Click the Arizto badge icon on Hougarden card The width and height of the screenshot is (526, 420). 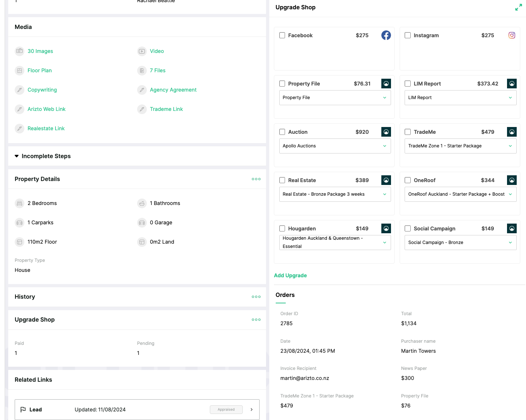click(386, 228)
